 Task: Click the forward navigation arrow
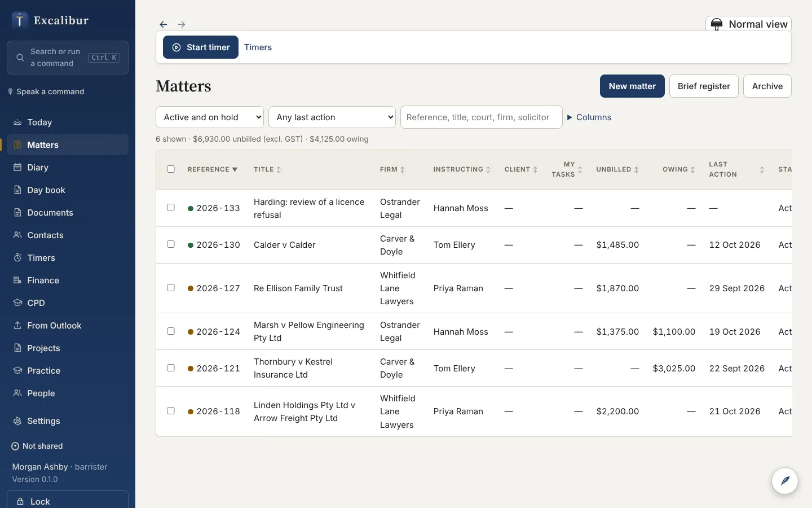tap(182, 24)
